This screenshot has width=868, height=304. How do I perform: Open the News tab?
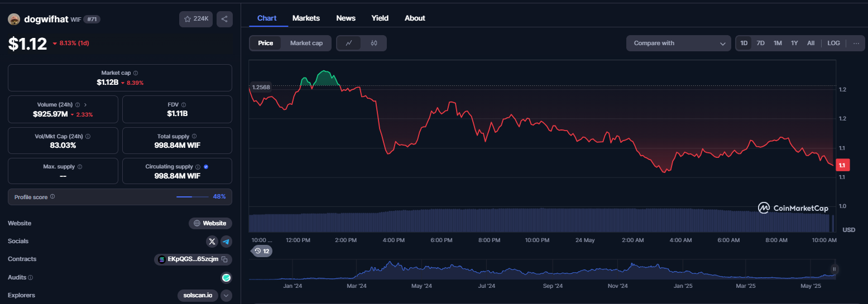coord(346,18)
